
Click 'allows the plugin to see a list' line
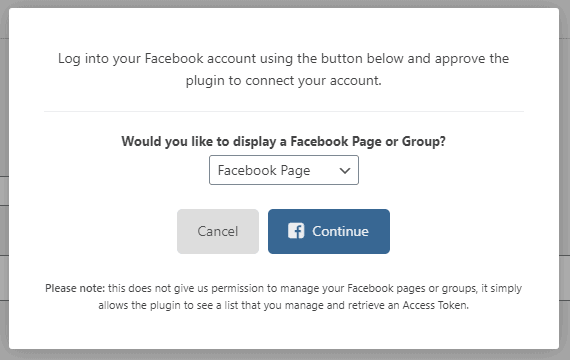(284, 305)
